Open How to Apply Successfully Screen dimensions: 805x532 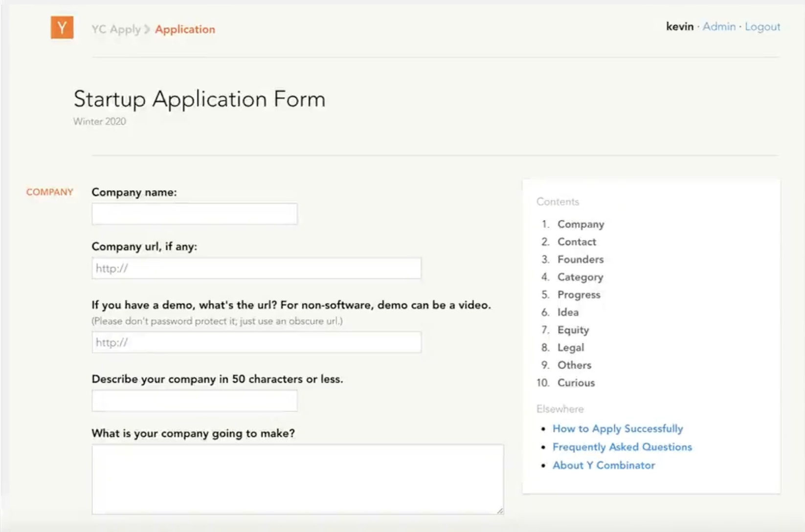pyautogui.click(x=617, y=428)
